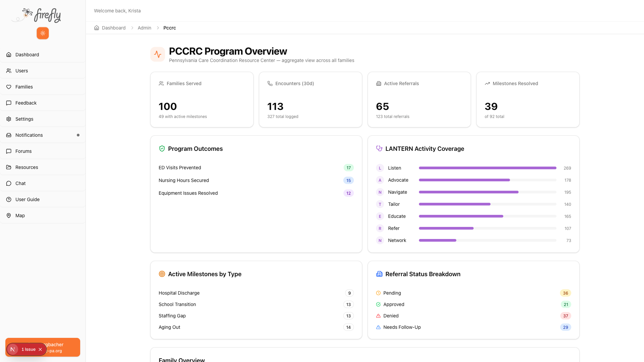Select the Dashboard icon in the sidebar
The height and width of the screenshot is (362, 644).
point(9,54)
